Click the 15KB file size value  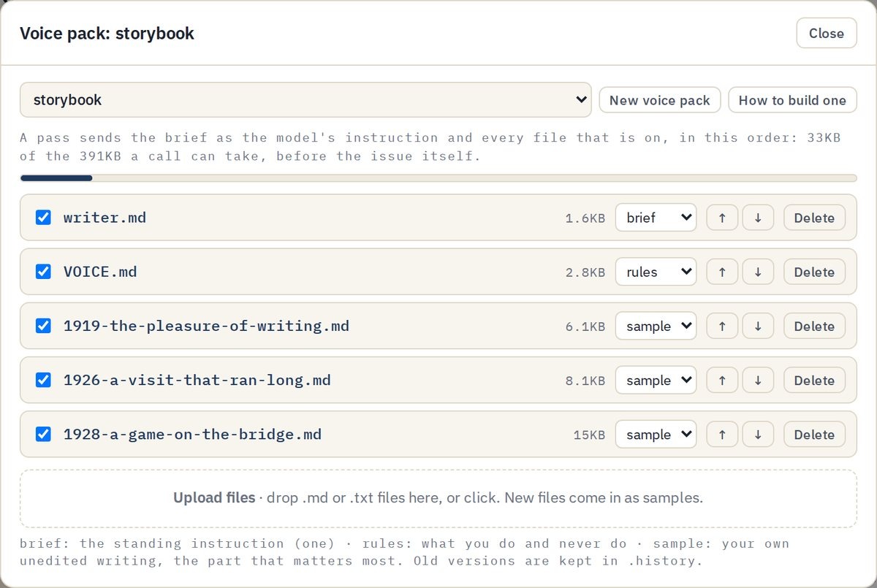(589, 434)
